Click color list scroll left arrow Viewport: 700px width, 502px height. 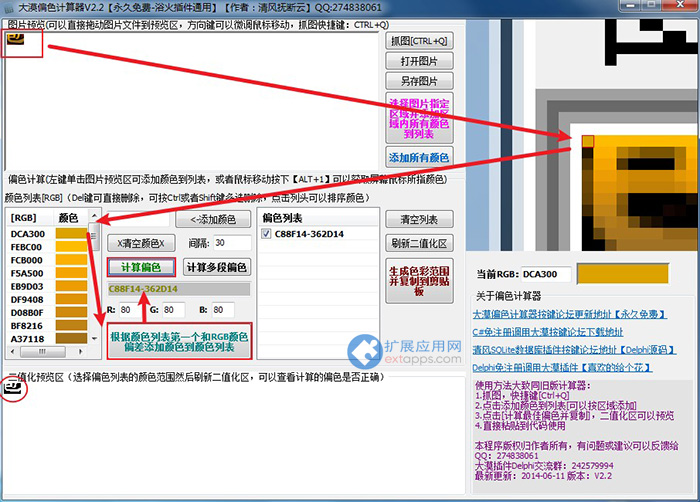tap(12, 351)
